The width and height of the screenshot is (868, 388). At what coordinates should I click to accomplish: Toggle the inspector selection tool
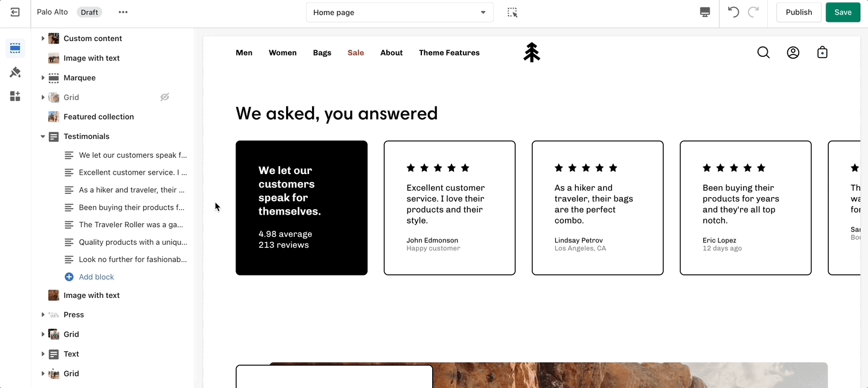[512, 12]
